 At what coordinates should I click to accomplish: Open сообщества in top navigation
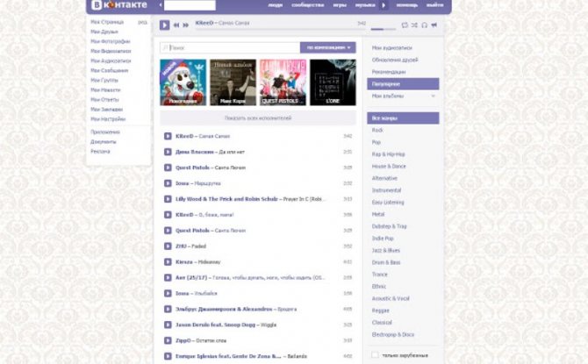(307, 5)
